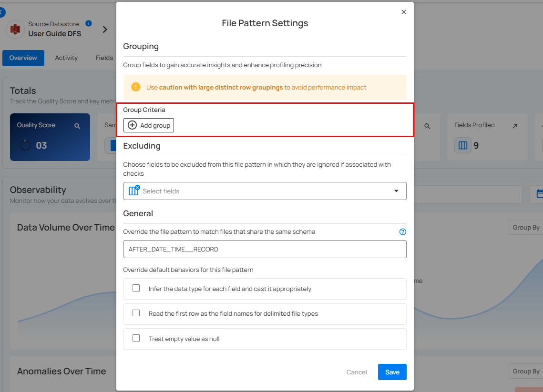The height and width of the screenshot is (392, 543).
Task: Open Group By dropdown for Data Volume
Action: (x=526, y=227)
